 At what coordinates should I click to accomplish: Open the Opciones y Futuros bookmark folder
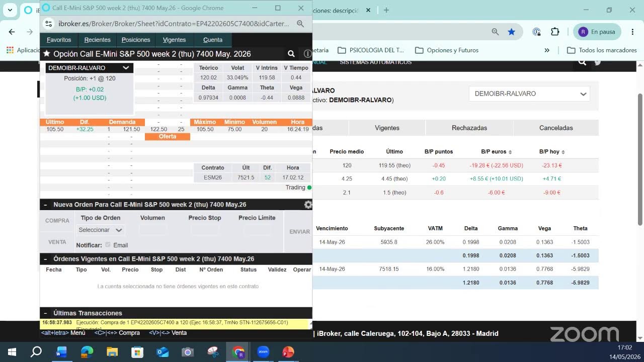[447, 50]
